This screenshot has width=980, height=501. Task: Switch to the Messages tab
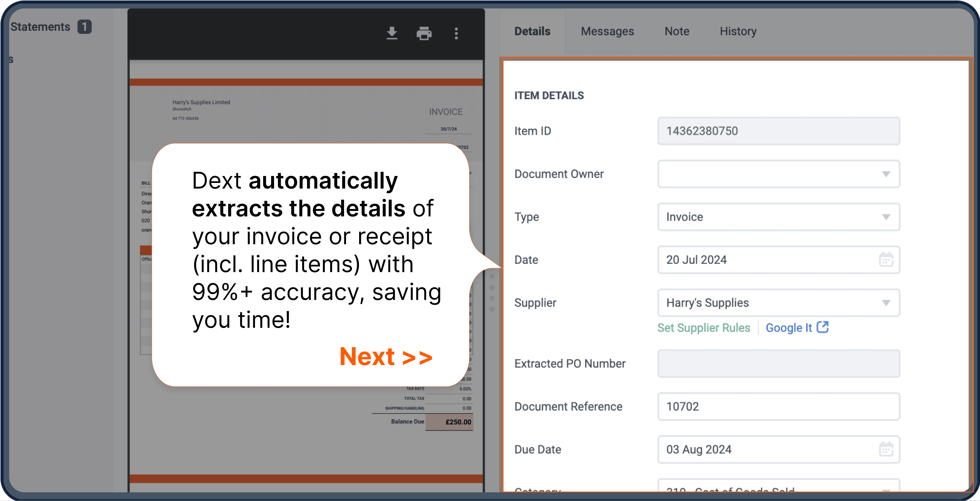607,30
